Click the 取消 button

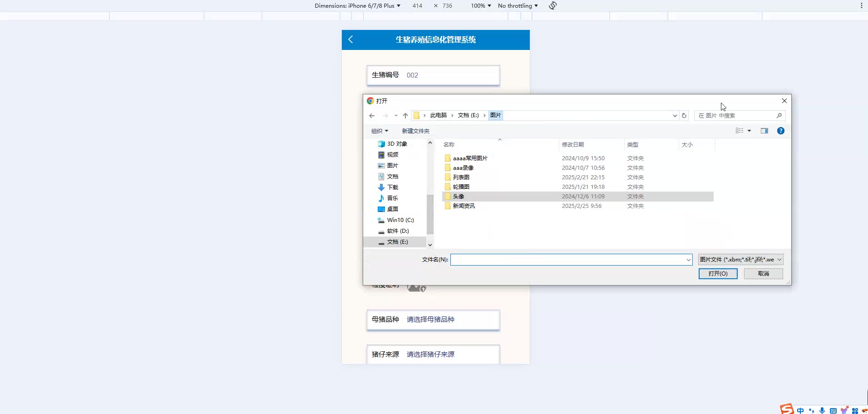coord(763,274)
